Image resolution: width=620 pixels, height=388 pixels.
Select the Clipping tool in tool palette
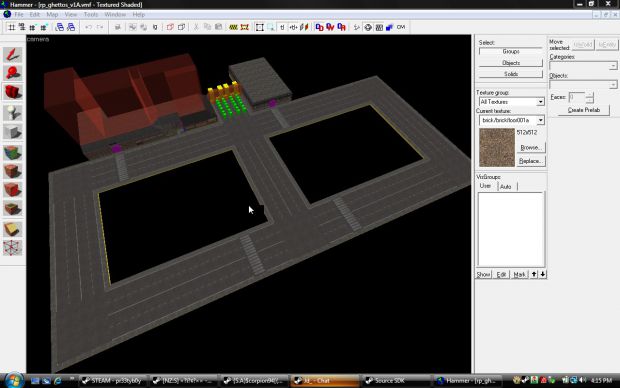pos(13,229)
